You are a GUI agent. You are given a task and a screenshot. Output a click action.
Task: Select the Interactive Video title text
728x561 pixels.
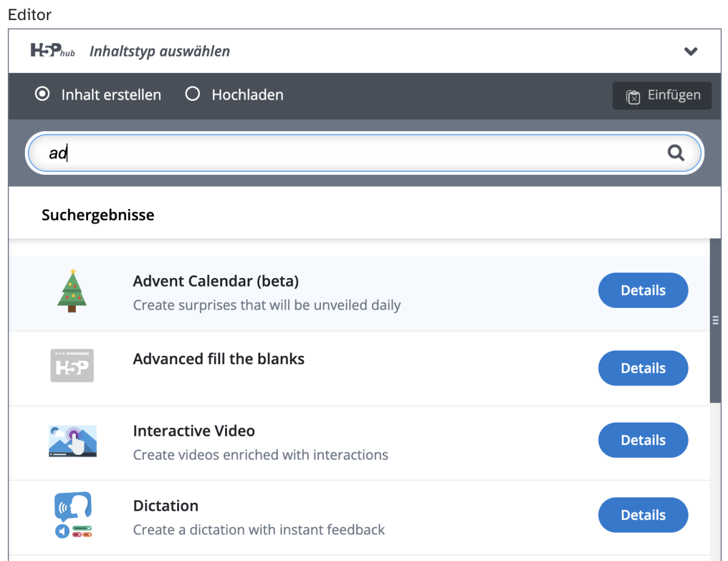tap(194, 431)
